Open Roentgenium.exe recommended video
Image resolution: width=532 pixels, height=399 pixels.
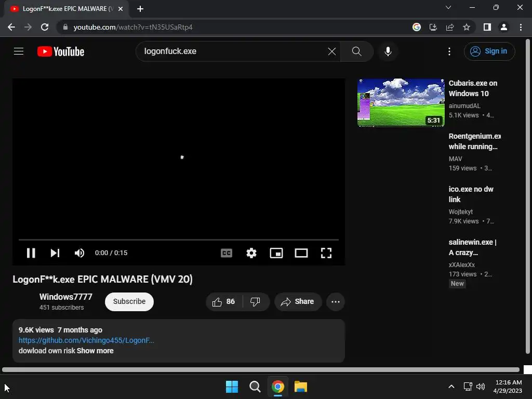pyautogui.click(x=475, y=141)
